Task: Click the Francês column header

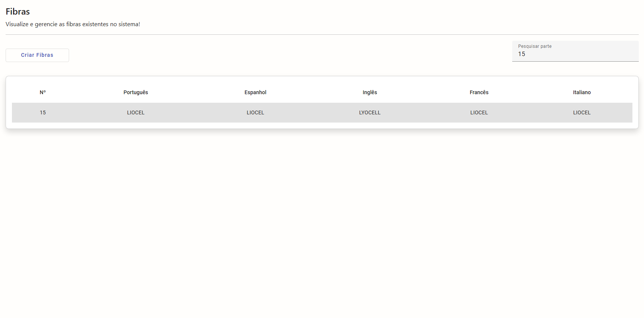Action: (479, 92)
